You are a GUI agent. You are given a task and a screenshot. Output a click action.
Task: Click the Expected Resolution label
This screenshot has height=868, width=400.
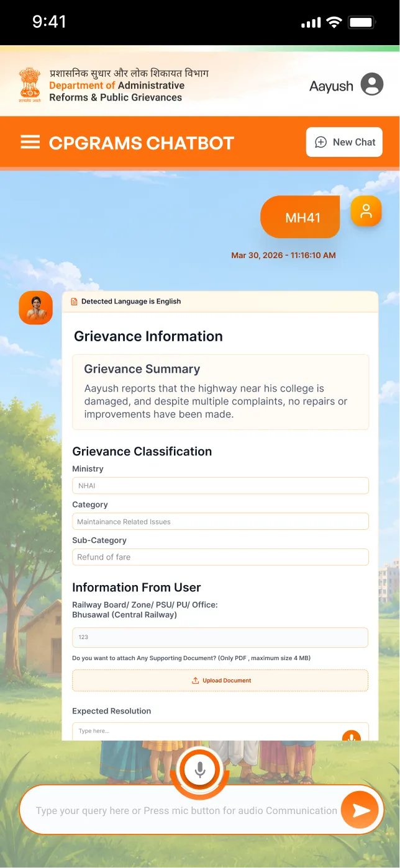tap(112, 711)
